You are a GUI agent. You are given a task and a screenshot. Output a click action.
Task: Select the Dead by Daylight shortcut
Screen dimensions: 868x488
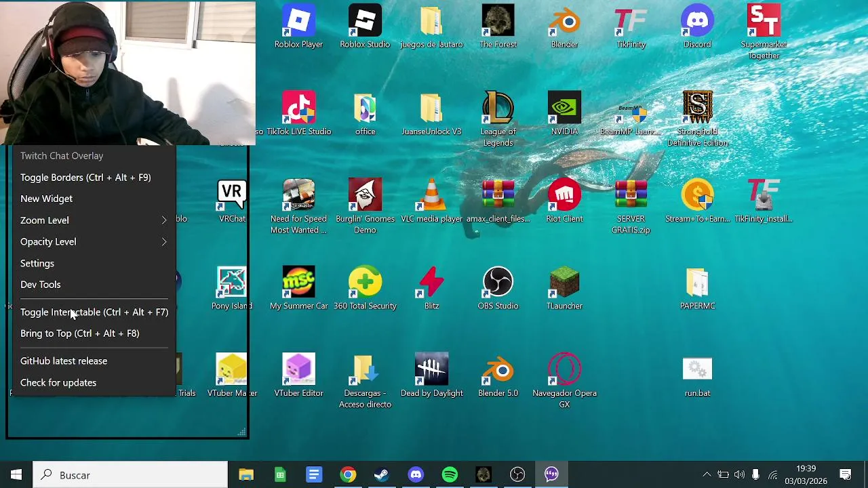[x=431, y=375]
